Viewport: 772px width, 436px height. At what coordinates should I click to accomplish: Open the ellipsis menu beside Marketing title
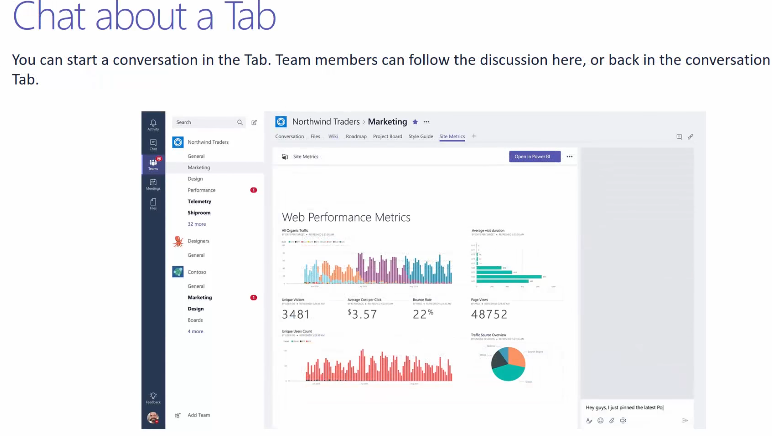[426, 122]
